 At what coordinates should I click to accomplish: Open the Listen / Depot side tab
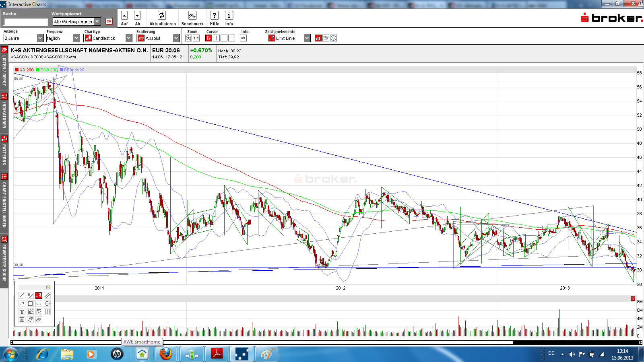point(4,67)
